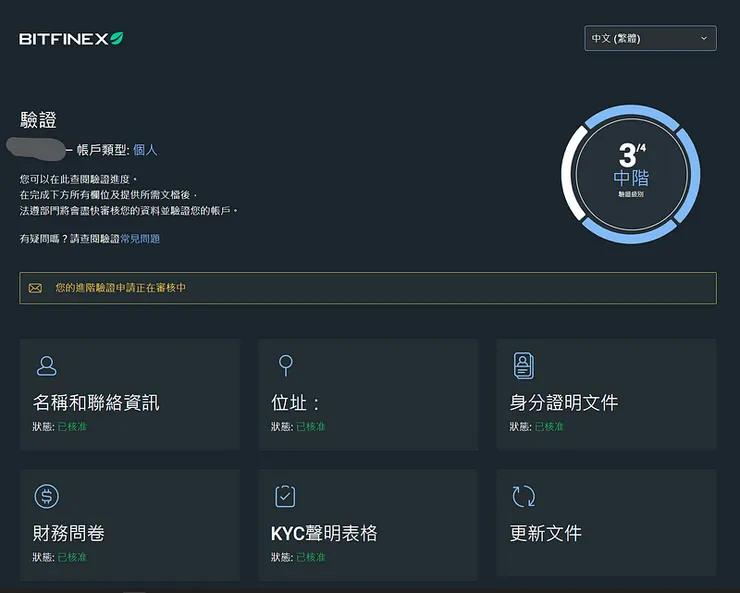This screenshot has height=593, width=740.
Task: Click the dollar coin icon for 財務問卷
Action: [x=47, y=496]
